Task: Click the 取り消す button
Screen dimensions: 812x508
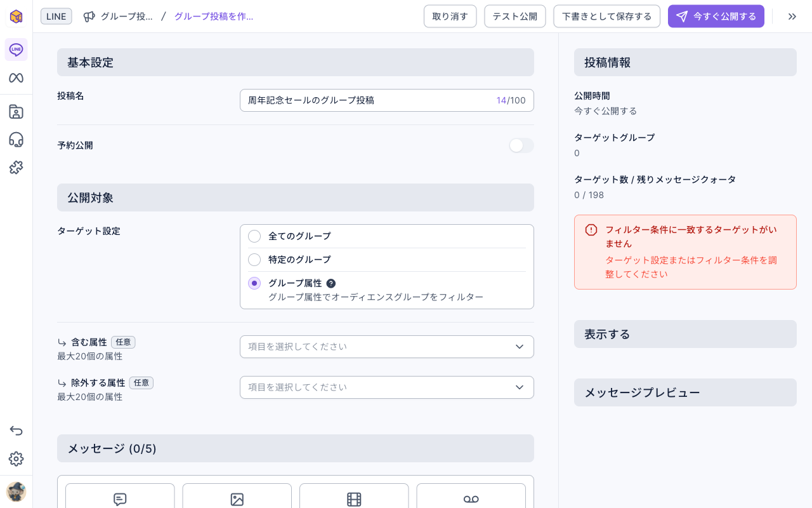Action: (x=450, y=17)
